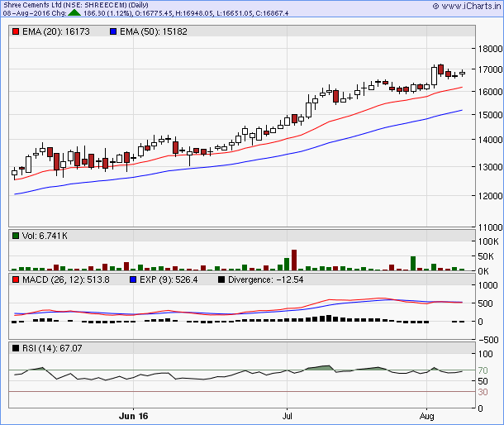Screen dimensions: 504x425
Task: Click the 'RSI (14): 67.07' label
Action: coord(52,348)
